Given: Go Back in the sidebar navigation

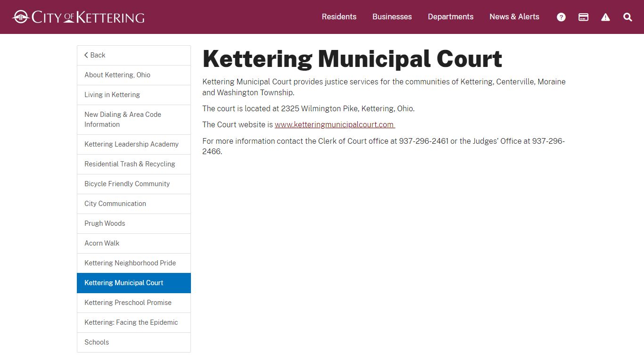Looking at the screenshot, I should point(134,55).
